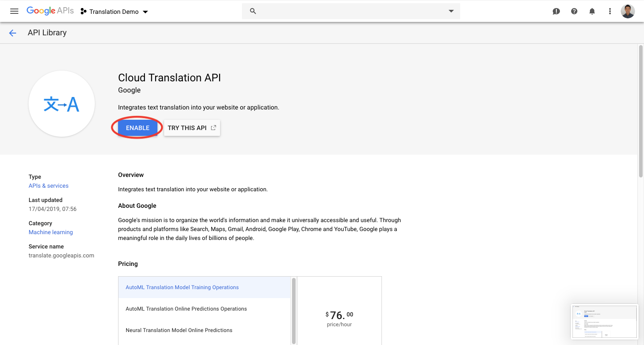
Task: Open the Machine learning category link
Action: [51, 232]
